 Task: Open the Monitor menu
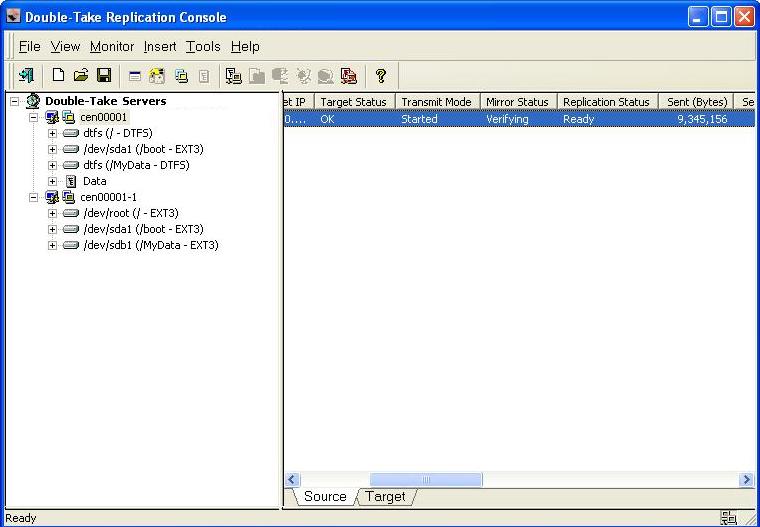click(111, 46)
